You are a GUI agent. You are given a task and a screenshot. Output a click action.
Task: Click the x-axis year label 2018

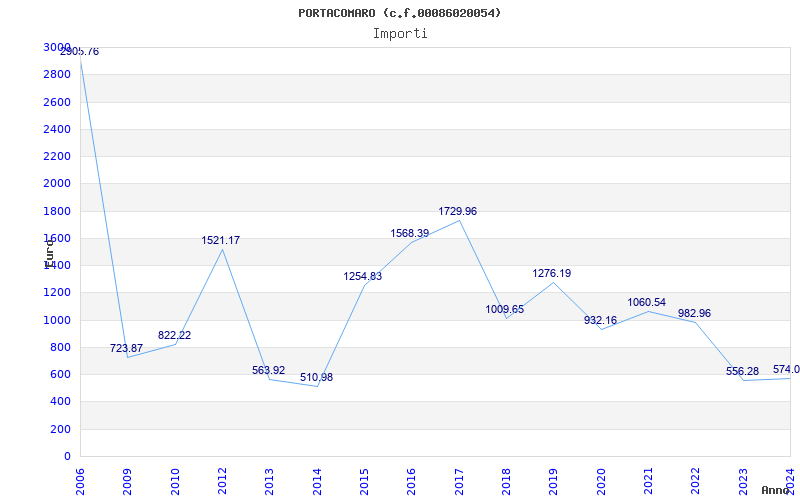[x=506, y=482]
